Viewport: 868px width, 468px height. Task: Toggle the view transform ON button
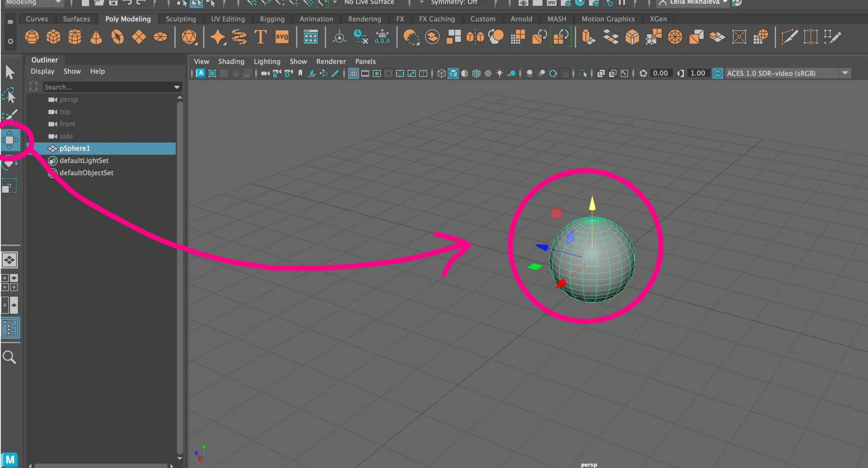point(718,73)
